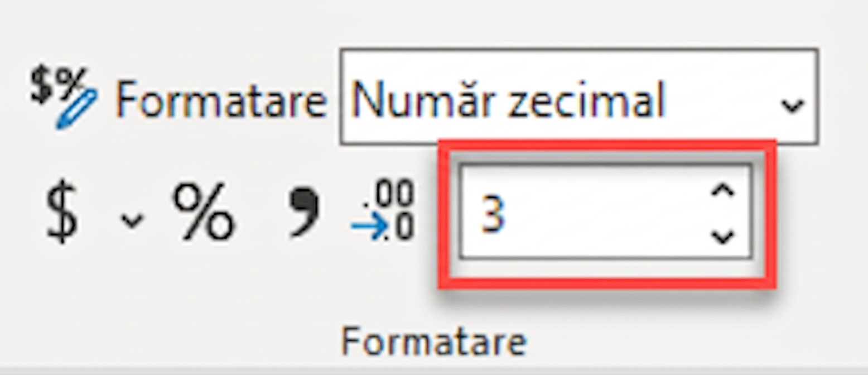Image resolution: width=868 pixels, height=375 pixels.
Task: Click the Formatare text label beside the pencil icon
Action: (220, 100)
